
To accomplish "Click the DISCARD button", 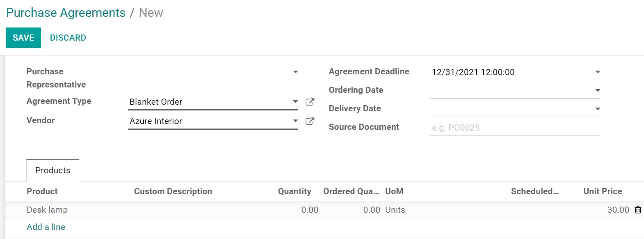I will click(68, 37).
